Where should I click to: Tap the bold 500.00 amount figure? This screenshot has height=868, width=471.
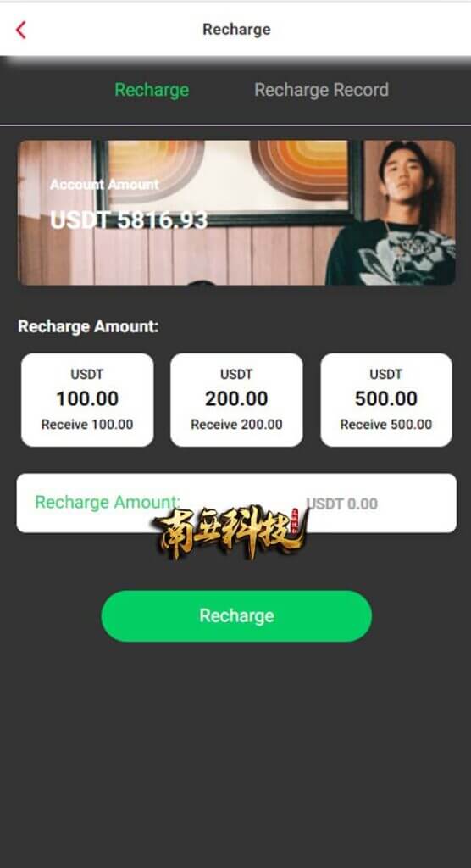pos(386,398)
